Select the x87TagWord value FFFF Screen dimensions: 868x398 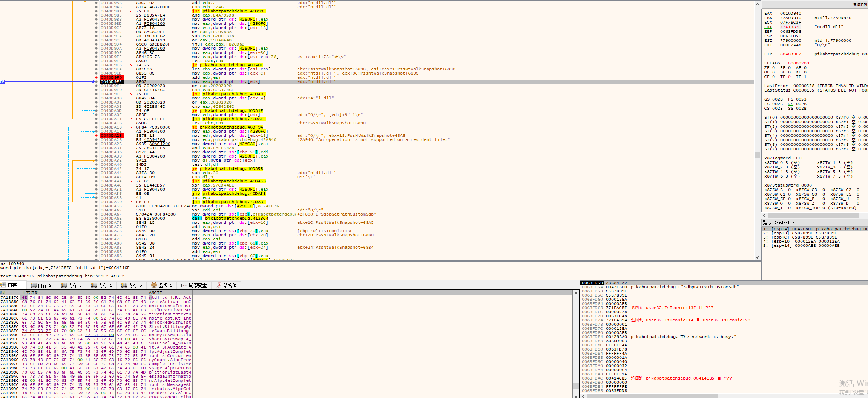[798, 158]
